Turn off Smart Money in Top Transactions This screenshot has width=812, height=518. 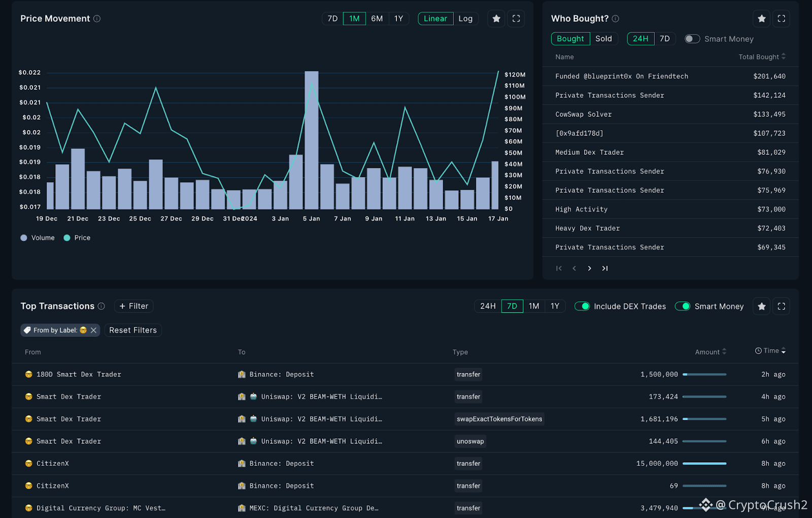tap(683, 306)
